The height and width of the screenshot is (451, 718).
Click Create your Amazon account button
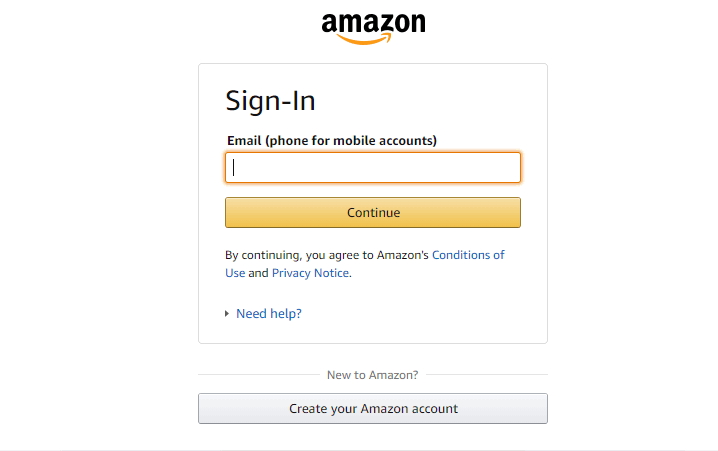(373, 408)
